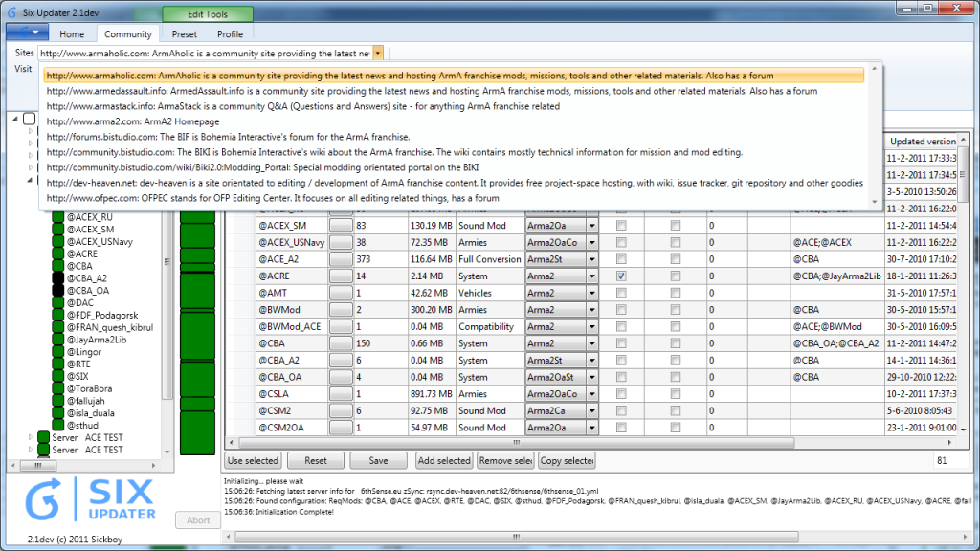Tick the first checkbox in @AMT row
The width and height of the screenshot is (980, 551).
621,293
